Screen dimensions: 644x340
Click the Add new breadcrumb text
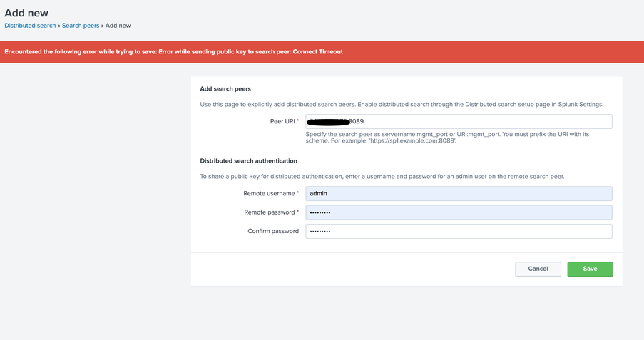(118, 26)
